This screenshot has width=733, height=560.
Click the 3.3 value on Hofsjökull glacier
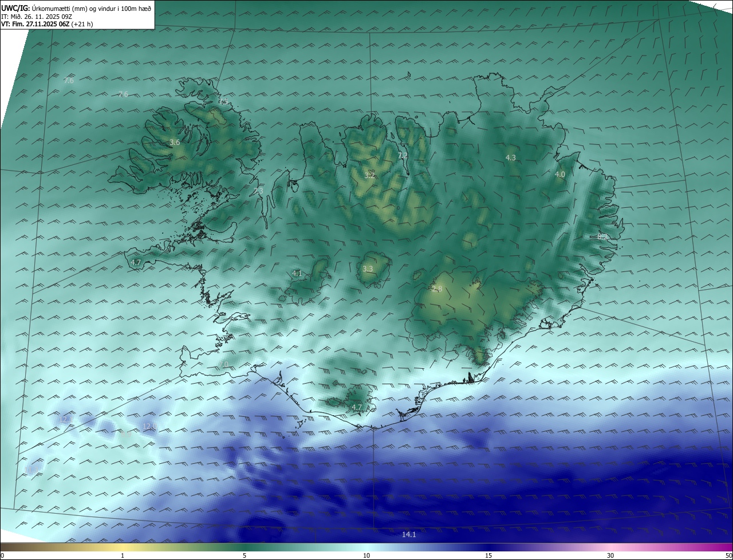click(x=368, y=269)
